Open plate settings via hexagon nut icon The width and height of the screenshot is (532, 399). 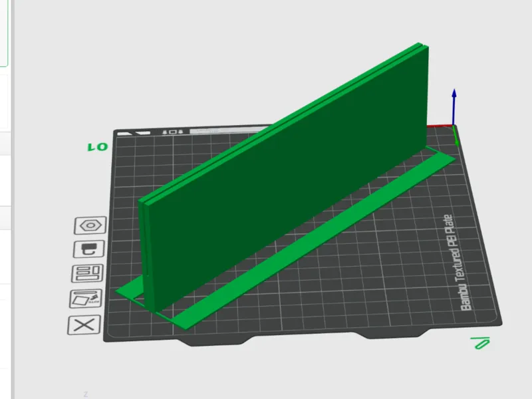click(90, 225)
